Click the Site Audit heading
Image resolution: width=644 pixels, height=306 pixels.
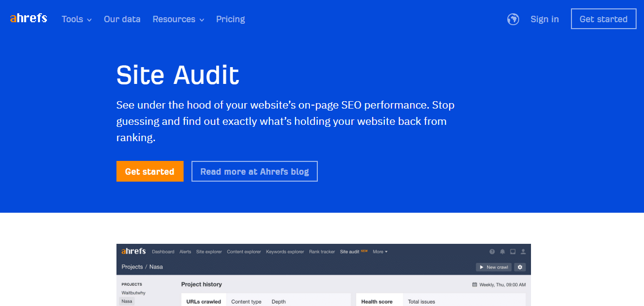(178, 75)
